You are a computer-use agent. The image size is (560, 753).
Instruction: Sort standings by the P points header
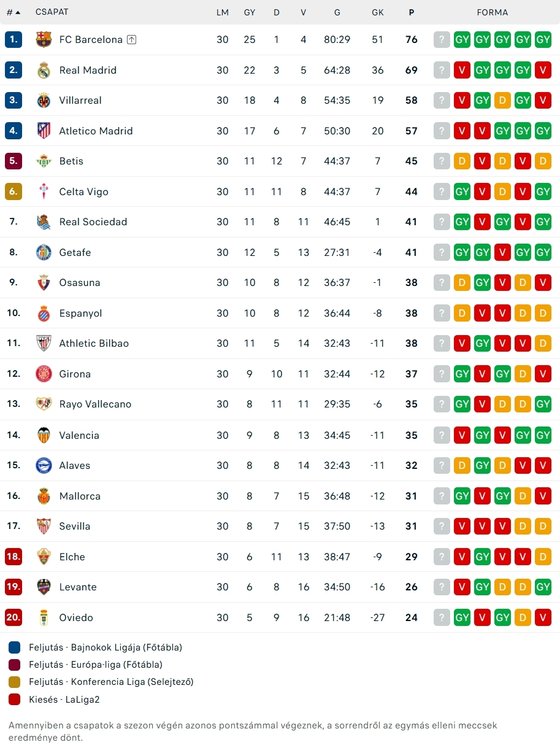(412, 12)
